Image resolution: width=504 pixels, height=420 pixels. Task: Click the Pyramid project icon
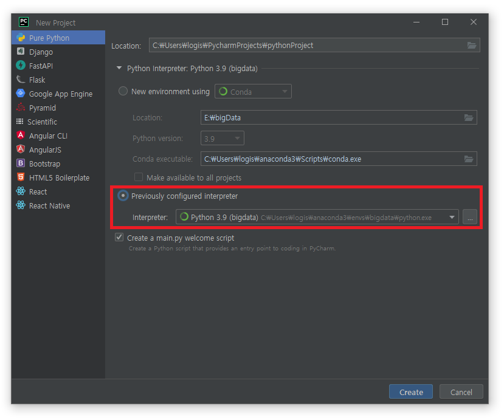tap(21, 108)
